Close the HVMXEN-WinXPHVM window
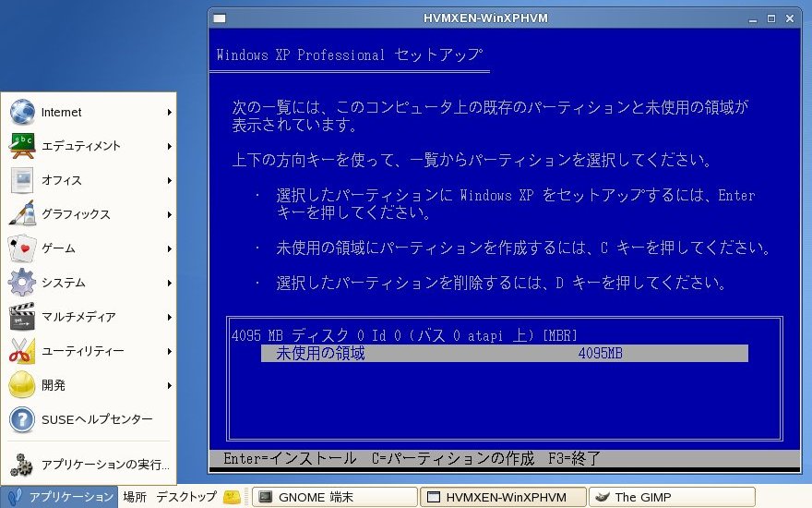Image resolution: width=812 pixels, height=508 pixels. point(790,18)
